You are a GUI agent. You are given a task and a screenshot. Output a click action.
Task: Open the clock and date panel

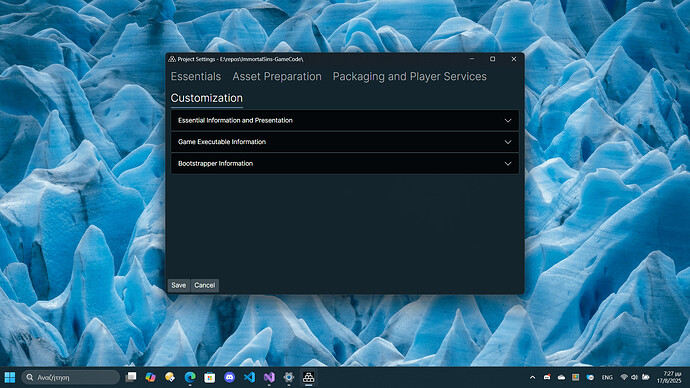click(669, 377)
